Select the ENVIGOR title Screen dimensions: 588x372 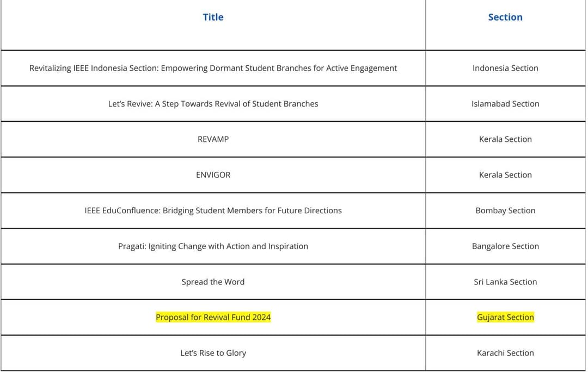pyautogui.click(x=213, y=175)
